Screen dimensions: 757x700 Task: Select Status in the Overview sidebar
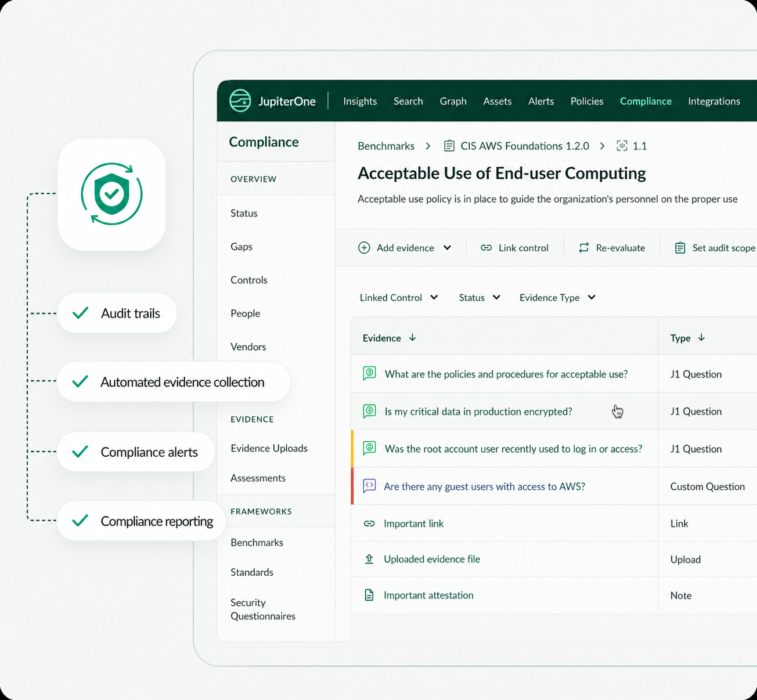click(x=244, y=213)
